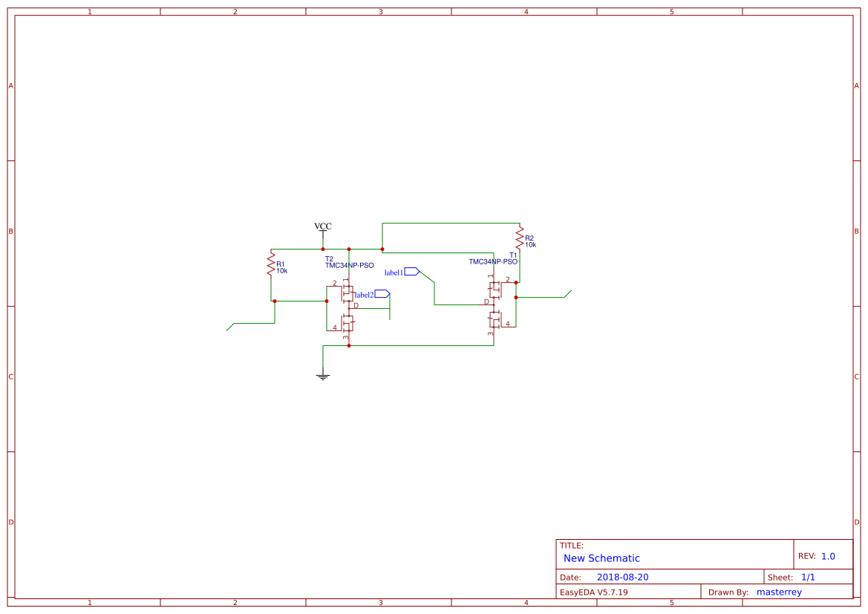Click TMC34NP-PSO name under T1
Image resolution: width=868 pixels, height=614 pixels.
[x=493, y=261]
